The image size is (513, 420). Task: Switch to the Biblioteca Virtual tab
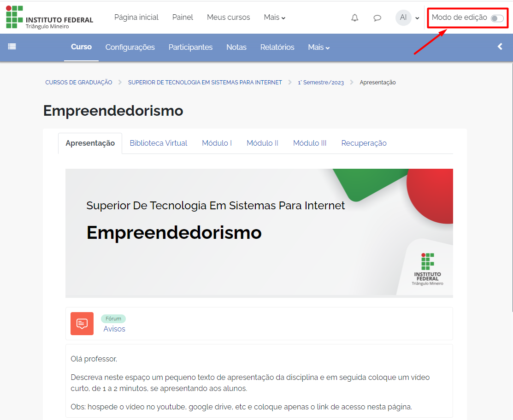coord(159,143)
